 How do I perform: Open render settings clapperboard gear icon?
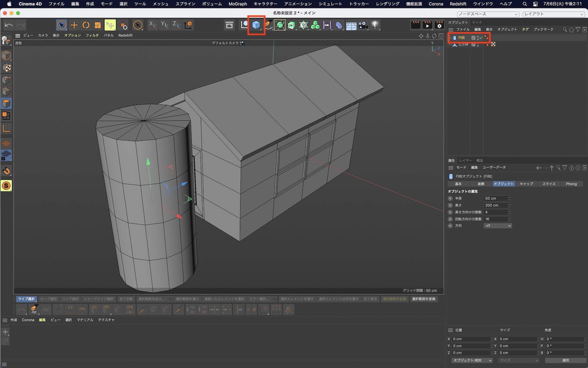point(439,25)
